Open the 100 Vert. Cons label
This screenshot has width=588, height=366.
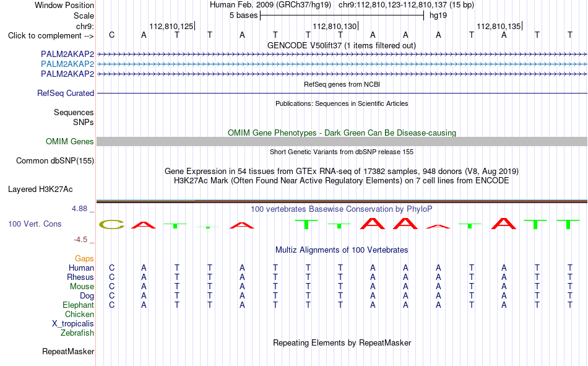[35, 224]
